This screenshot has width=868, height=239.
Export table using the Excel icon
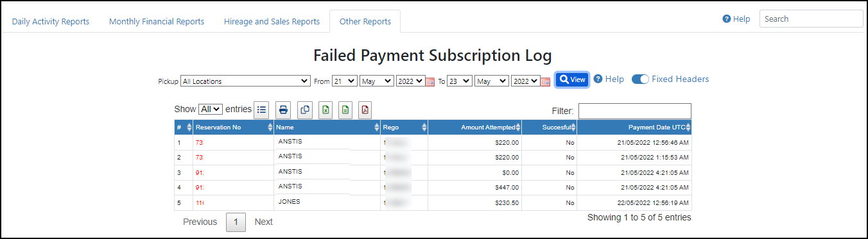pyautogui.click(x=325, y=110)
